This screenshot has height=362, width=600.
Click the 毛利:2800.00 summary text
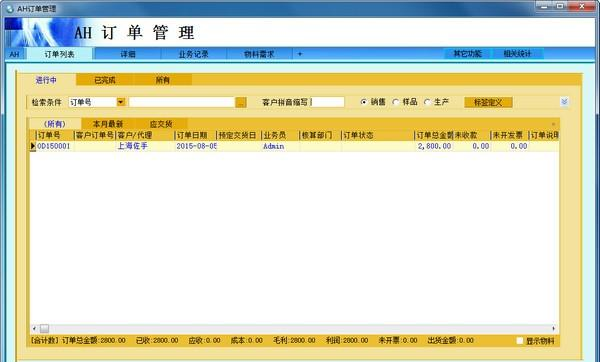pos(294,340)
